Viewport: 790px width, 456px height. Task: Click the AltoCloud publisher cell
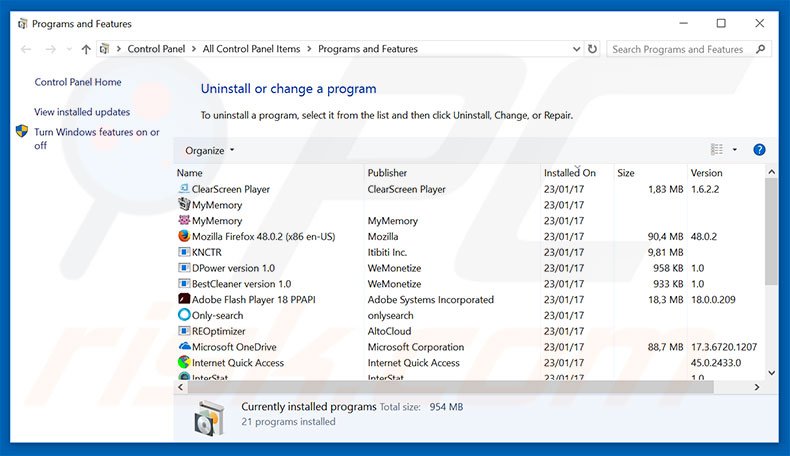[x=389, y=331]
